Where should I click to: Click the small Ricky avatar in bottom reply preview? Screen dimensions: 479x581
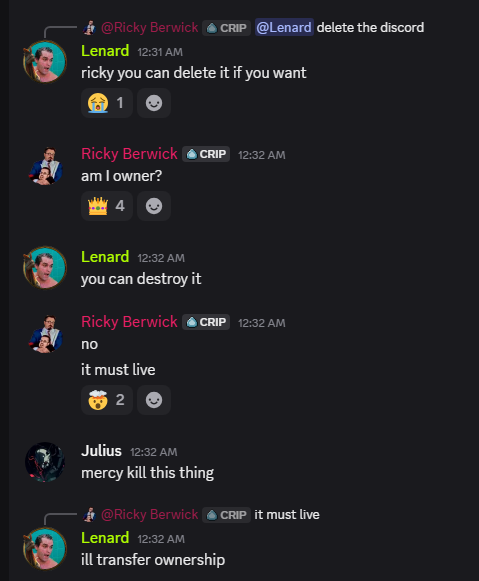[89, 515]
